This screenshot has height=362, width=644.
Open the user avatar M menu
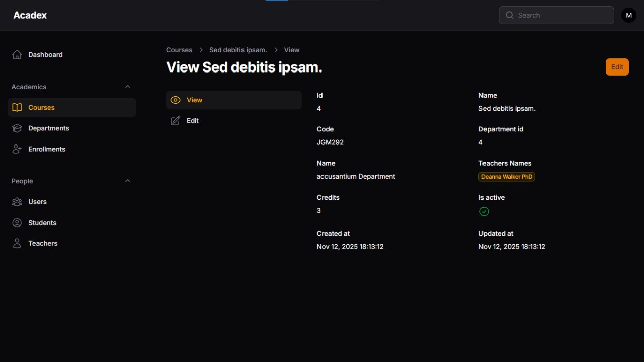click(628, 15)
